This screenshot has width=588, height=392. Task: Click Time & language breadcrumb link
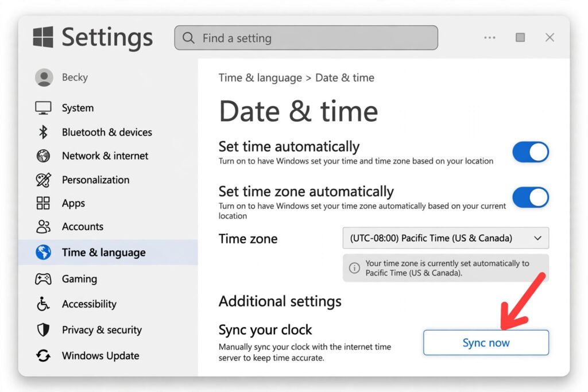[260, 78]
